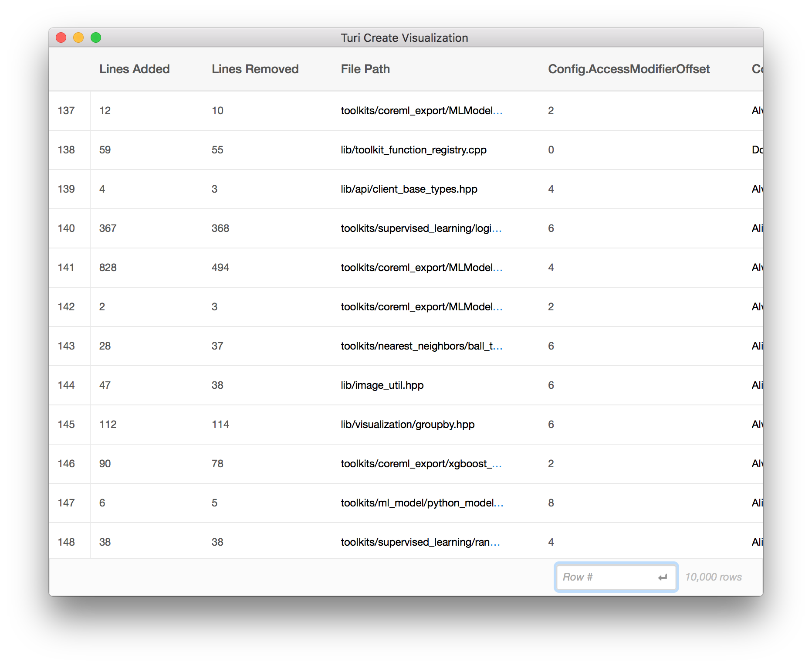Image resolution: width=812 pixels, height=666 pixels.
Task: Click the green zoom traffic light
Action: 96,37
